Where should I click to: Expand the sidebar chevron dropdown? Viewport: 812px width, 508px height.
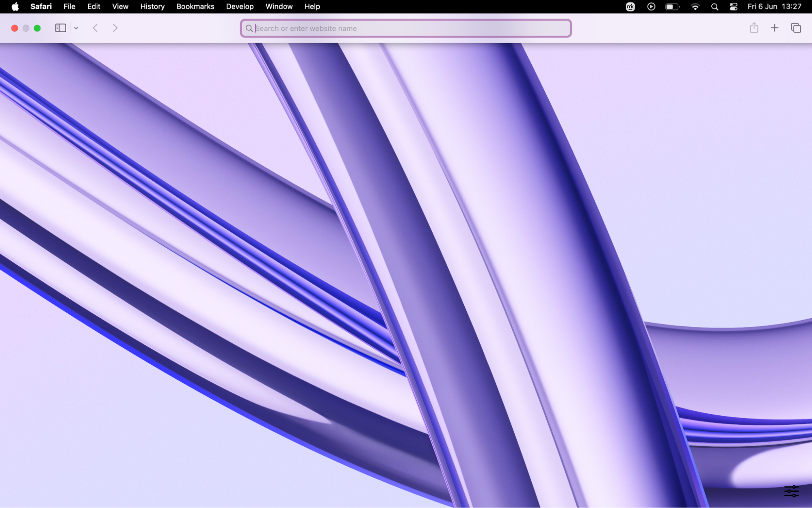[76, 28]
